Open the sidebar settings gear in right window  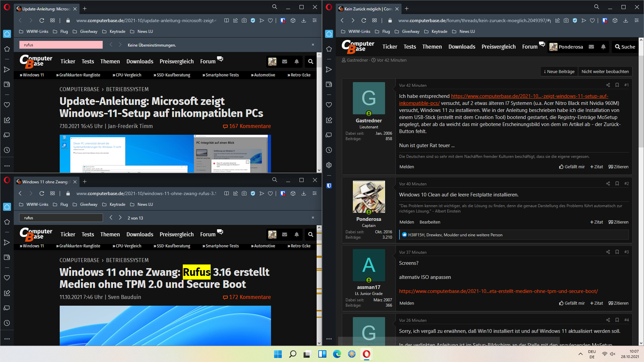tap(329, 165)
